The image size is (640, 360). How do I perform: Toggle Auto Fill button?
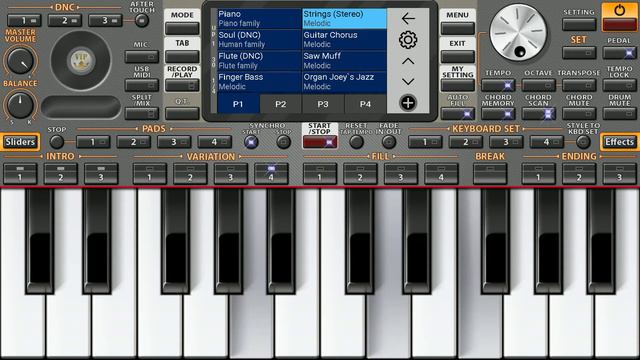[457, 113]
